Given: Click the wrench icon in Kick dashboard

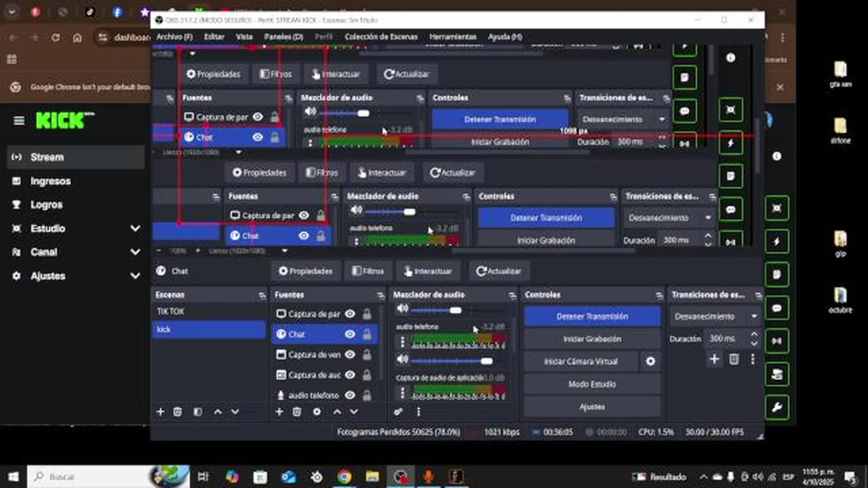Looking at the screenshot, I should click(x=777, y=407).
